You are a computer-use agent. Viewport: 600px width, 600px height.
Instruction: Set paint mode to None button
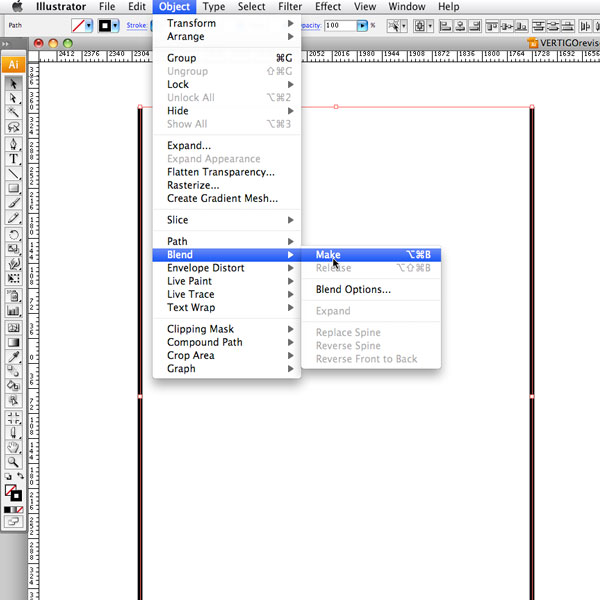click(20, 509)
